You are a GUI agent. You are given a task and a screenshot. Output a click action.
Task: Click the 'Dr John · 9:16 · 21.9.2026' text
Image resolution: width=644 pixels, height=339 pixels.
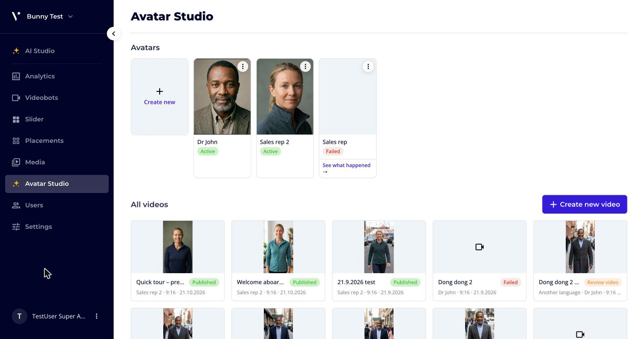pyautogui.click(x=467, y=292)
